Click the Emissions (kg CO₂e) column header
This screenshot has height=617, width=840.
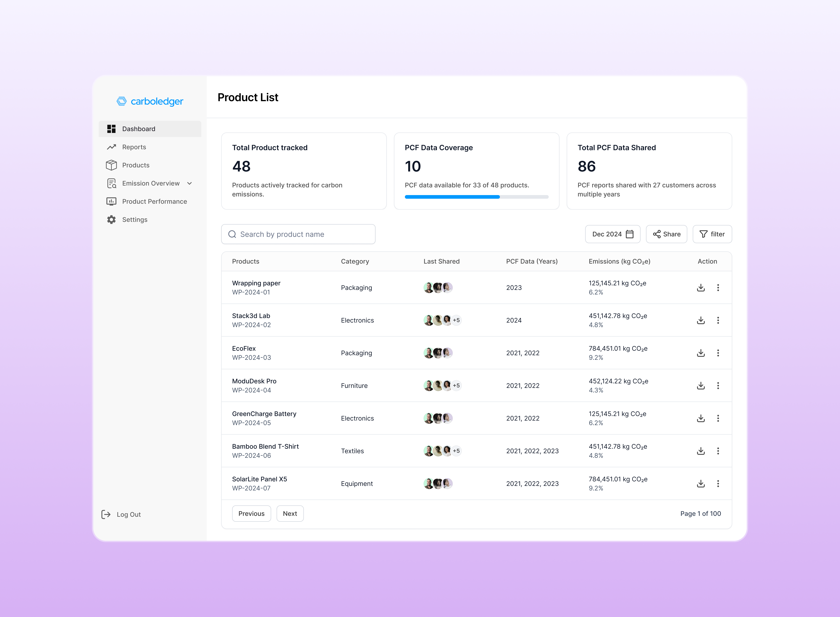click(x=619, y=261)
